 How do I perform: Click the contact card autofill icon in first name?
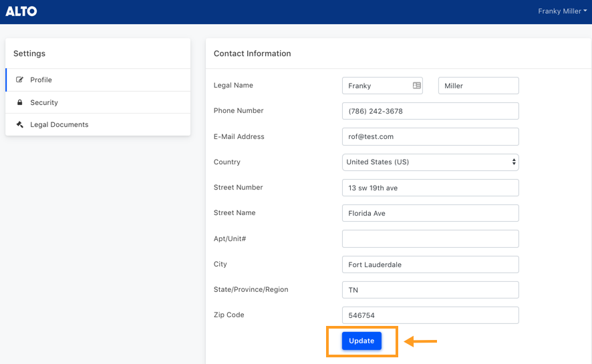[x=416, y=85]
